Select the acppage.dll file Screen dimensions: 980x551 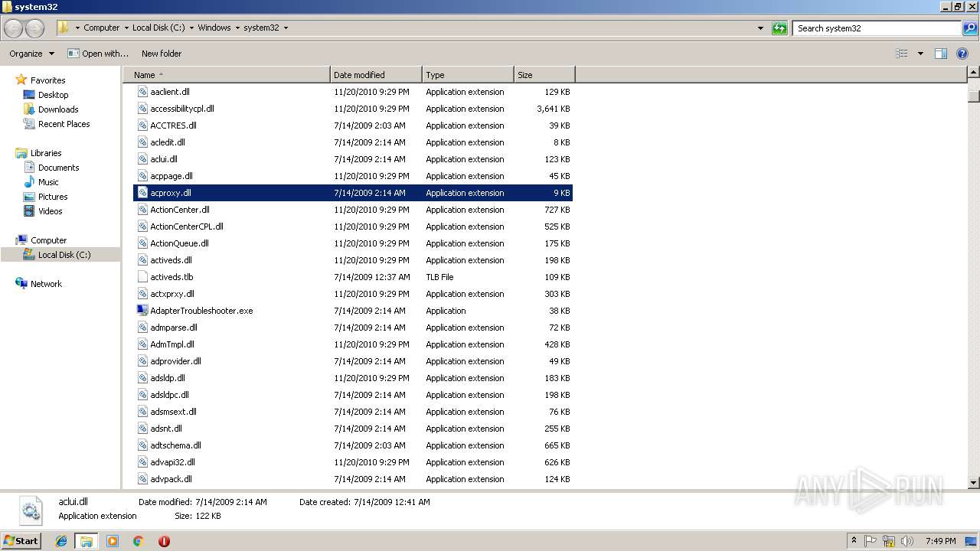tap(353, 176)
